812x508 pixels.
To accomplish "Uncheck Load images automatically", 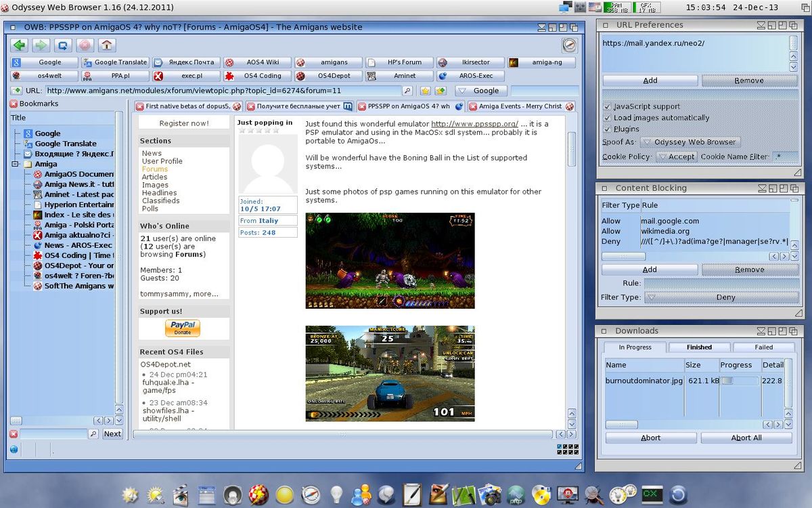I will pos(607,118).
